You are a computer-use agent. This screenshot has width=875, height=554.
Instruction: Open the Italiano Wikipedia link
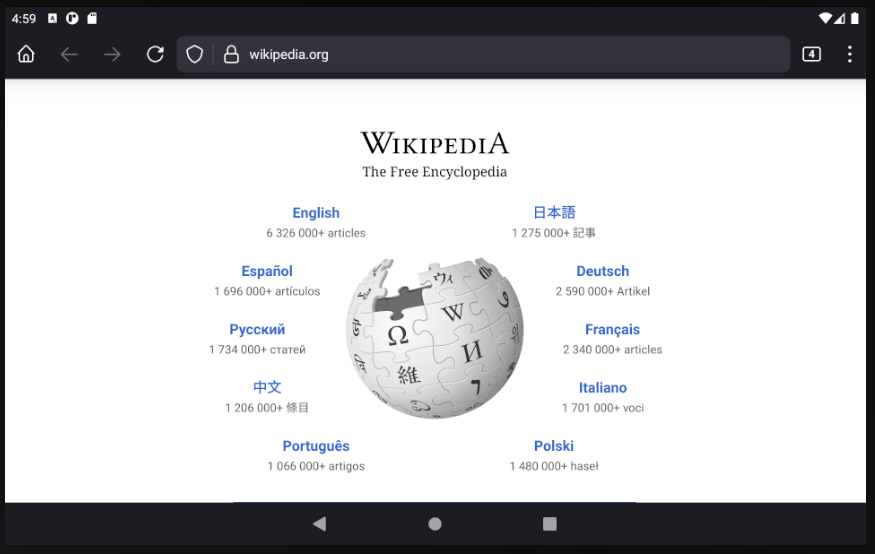[603, 387]
